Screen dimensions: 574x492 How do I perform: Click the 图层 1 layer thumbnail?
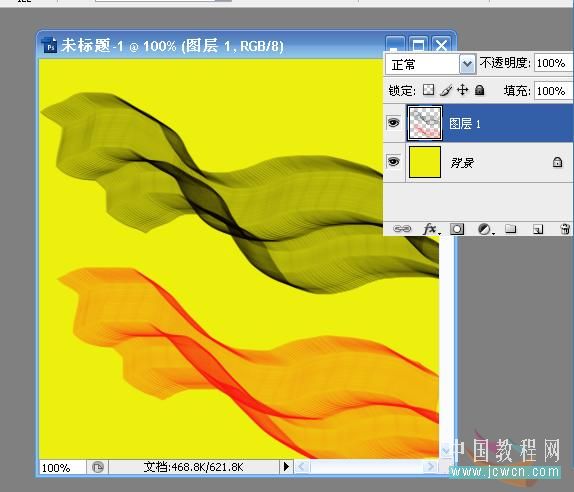click(x=425, y=123)
